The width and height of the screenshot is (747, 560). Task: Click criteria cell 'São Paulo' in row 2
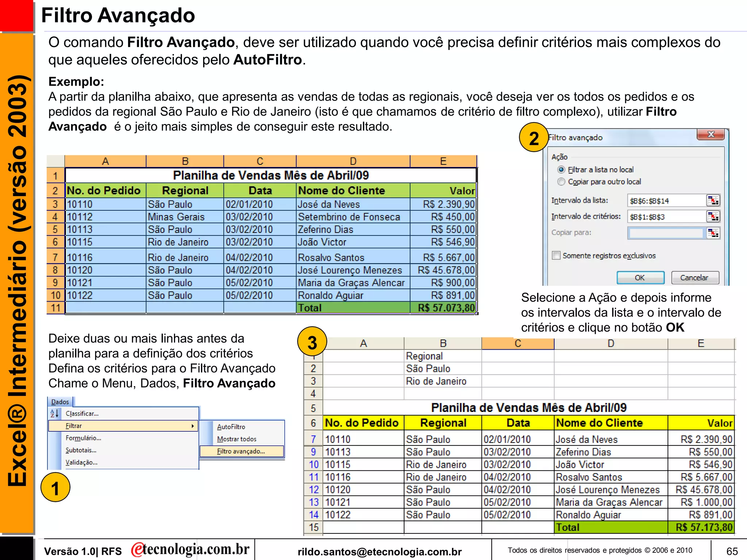click(443, 369)
